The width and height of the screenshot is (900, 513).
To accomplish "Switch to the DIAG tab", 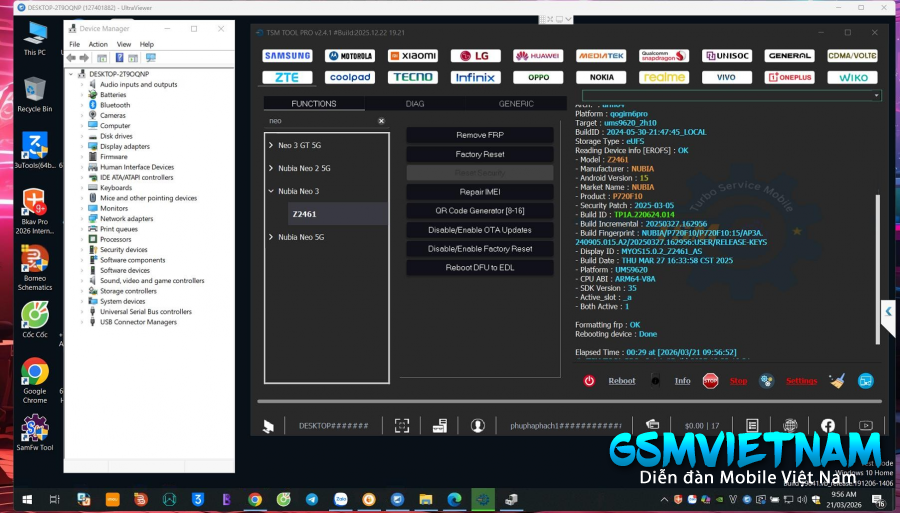I will pos(415,104).
